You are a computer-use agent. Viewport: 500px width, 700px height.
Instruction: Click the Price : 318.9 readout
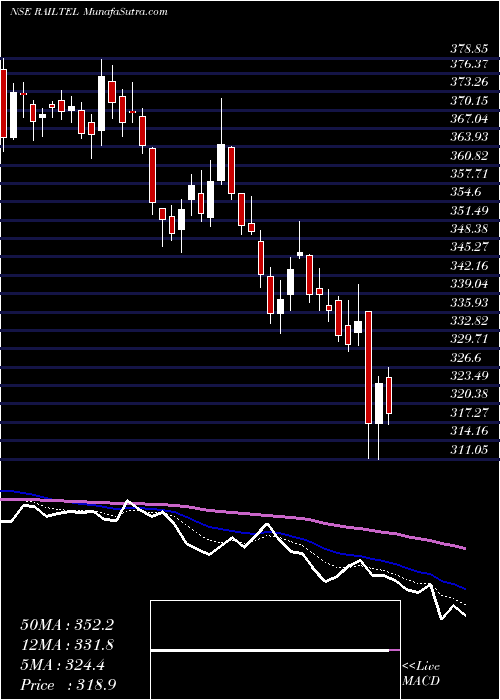point(69,685)
